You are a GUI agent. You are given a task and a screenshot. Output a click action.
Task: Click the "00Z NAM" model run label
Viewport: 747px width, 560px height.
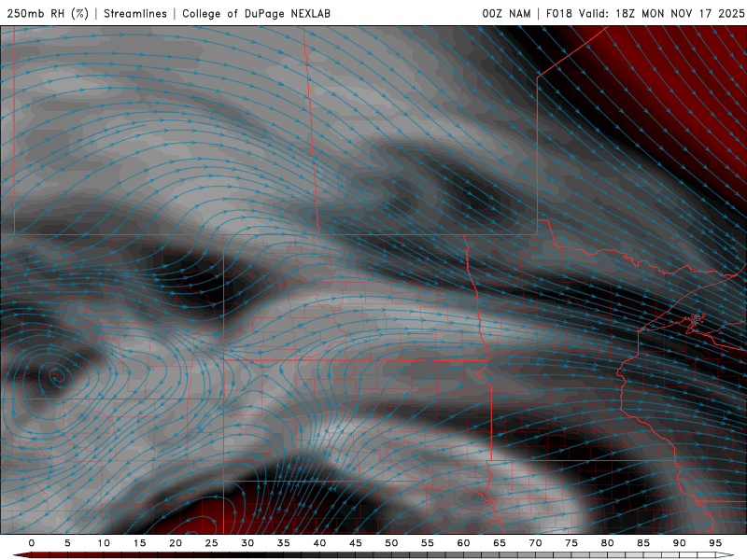pyautogui.click(x=506, y=13)
